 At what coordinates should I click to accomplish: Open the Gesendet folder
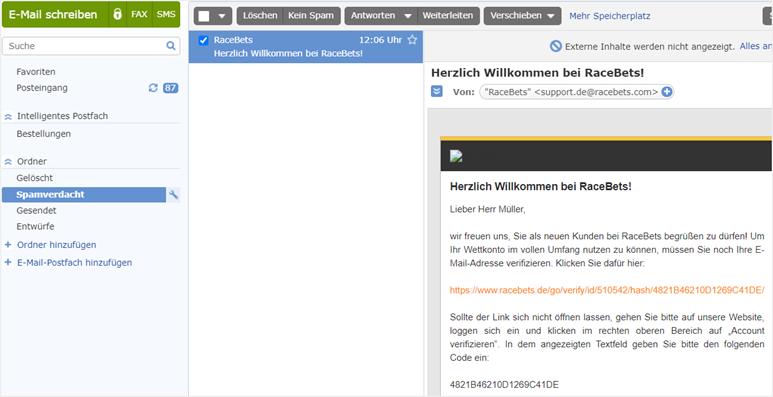(36, 211)
